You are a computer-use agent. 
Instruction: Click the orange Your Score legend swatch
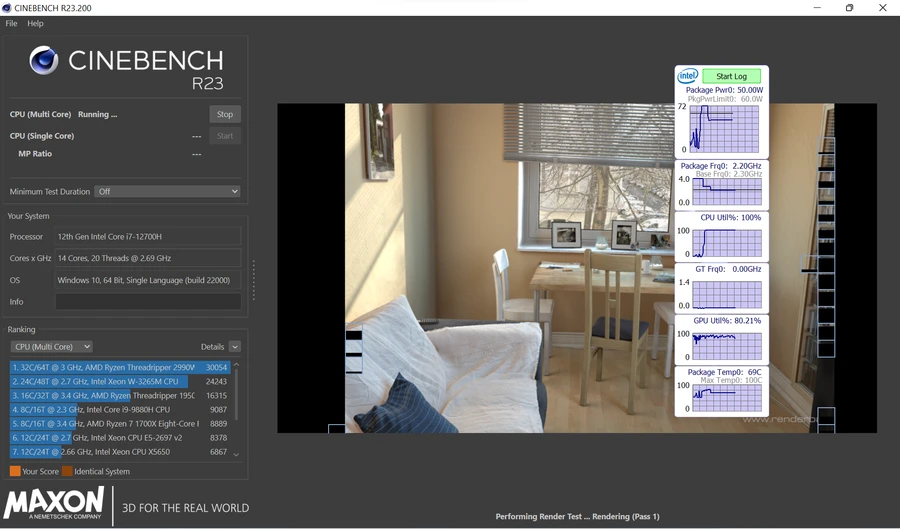(x=15, y=471)
